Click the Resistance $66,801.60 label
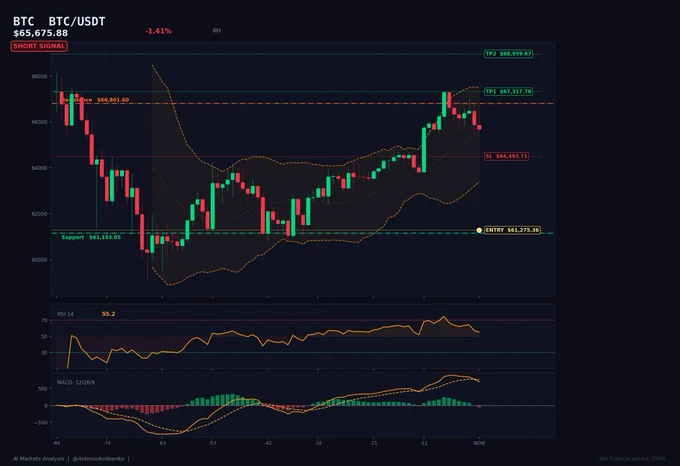 95,100
